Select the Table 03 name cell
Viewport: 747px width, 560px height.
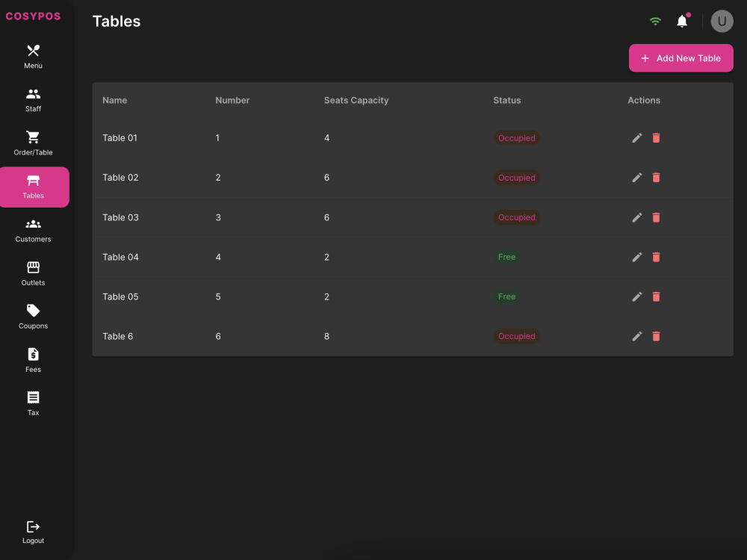(120, 217)
